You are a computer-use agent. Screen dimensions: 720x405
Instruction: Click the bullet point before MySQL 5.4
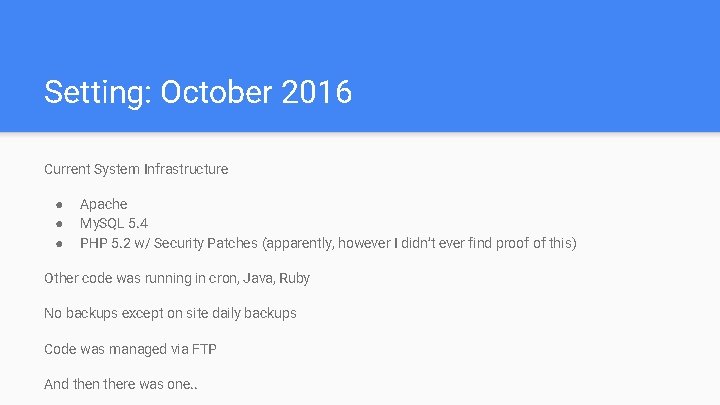(x=60, y=224)
